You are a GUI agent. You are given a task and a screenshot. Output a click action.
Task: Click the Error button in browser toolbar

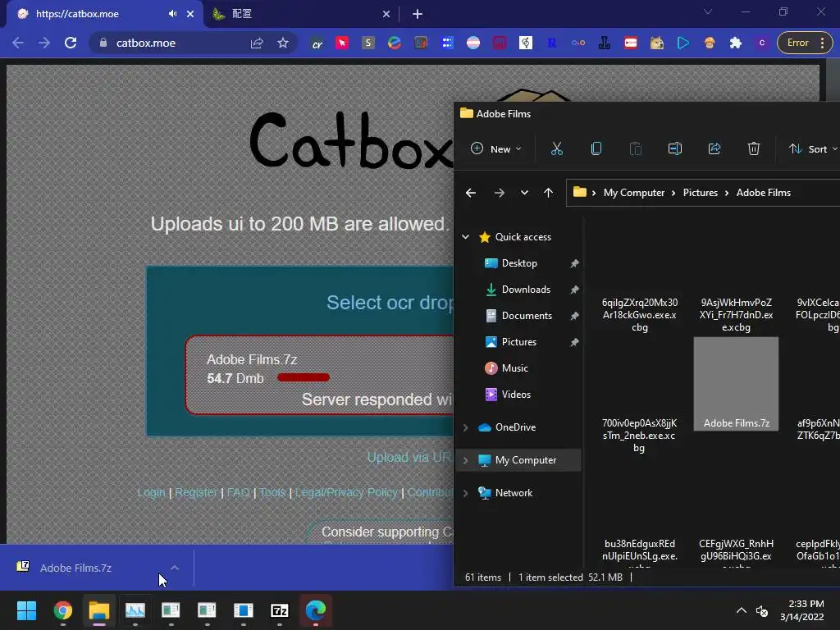tap(797, 43)
